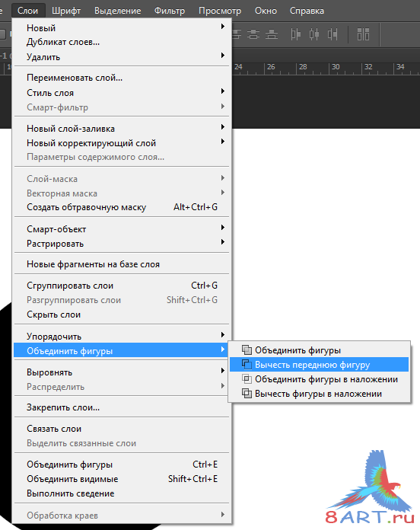
Task: Choose Новые фрагменты на базе слоя
Action: (x=122, y=264)
